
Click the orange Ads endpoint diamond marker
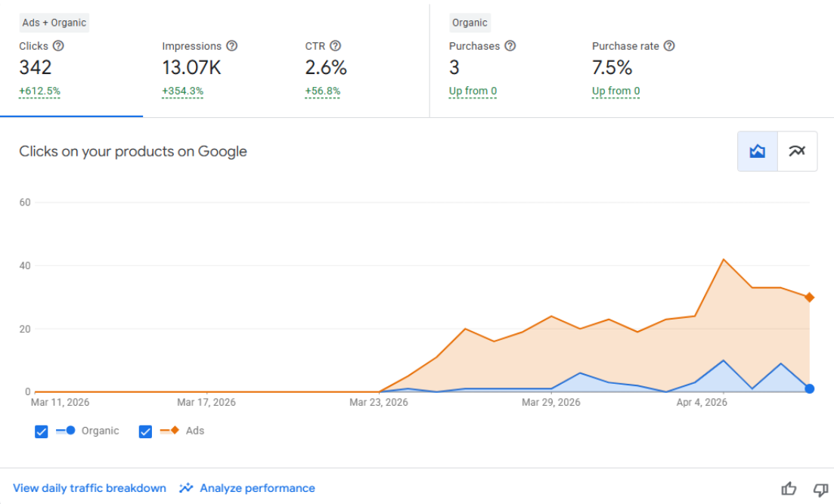point(809,297)
